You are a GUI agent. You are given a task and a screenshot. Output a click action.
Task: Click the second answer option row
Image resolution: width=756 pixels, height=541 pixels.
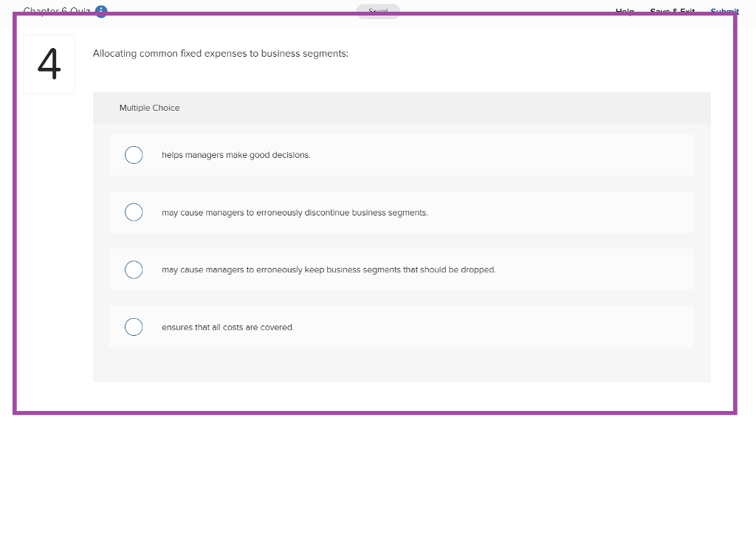pyautogui.click(x=401, y=212)
